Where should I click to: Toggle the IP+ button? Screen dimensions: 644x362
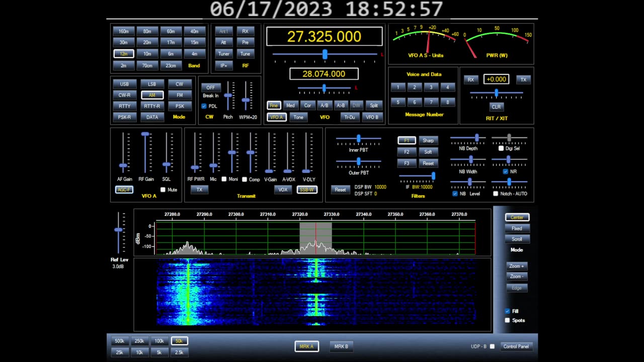tap(223, 65)
